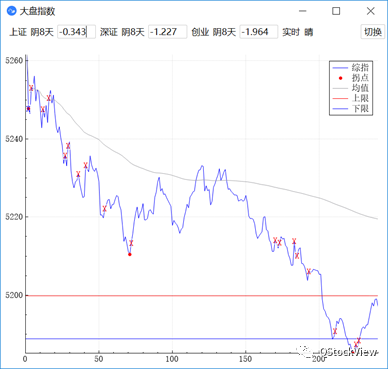Click the 下限 legend entry

click(x=351, y=109)
